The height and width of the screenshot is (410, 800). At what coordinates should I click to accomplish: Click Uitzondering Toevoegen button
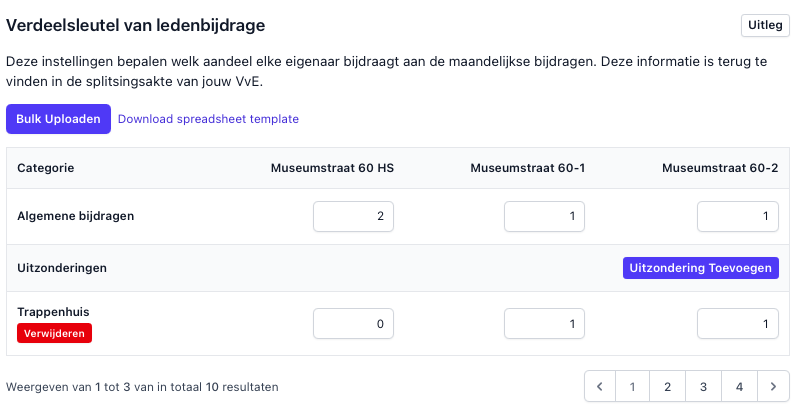click(700, 268)
